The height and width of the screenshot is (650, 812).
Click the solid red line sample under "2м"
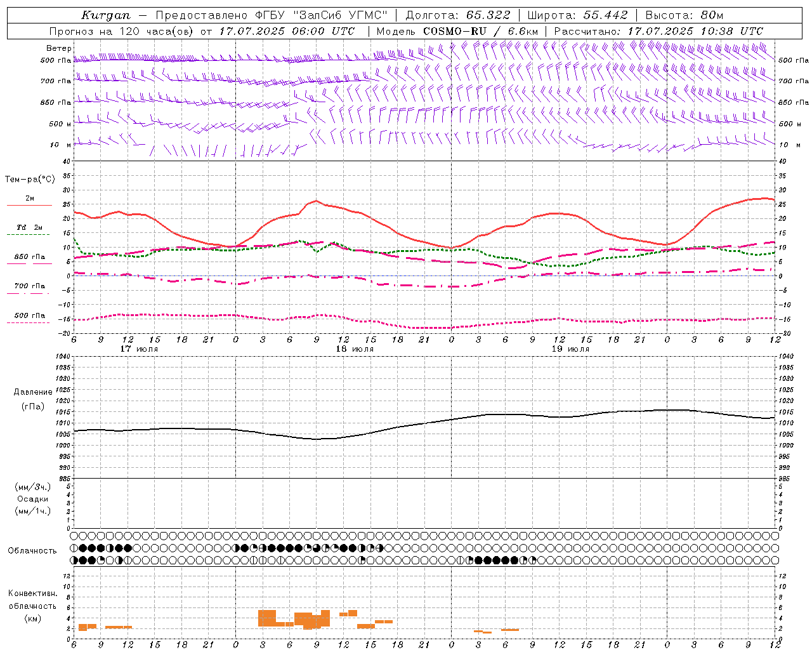coord(29,206)
